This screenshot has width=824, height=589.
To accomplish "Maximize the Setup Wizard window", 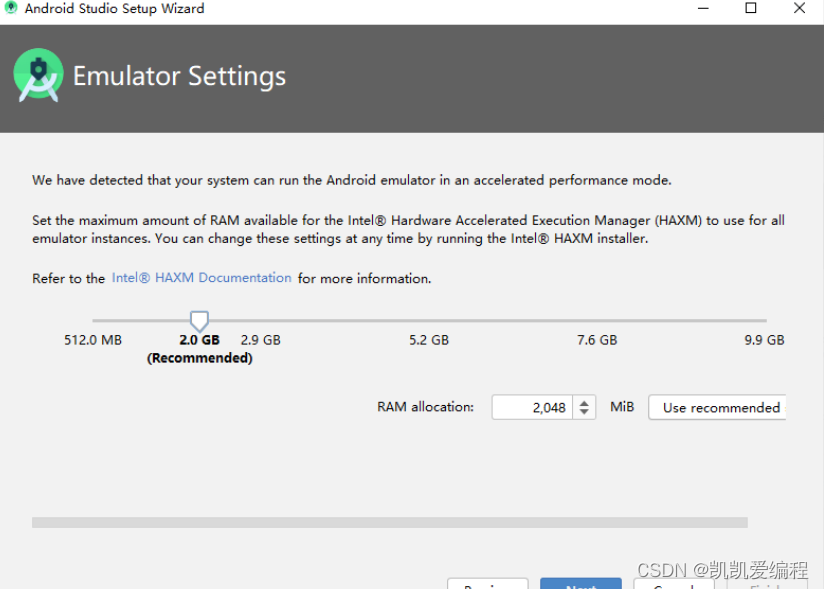I will [751, 8].
